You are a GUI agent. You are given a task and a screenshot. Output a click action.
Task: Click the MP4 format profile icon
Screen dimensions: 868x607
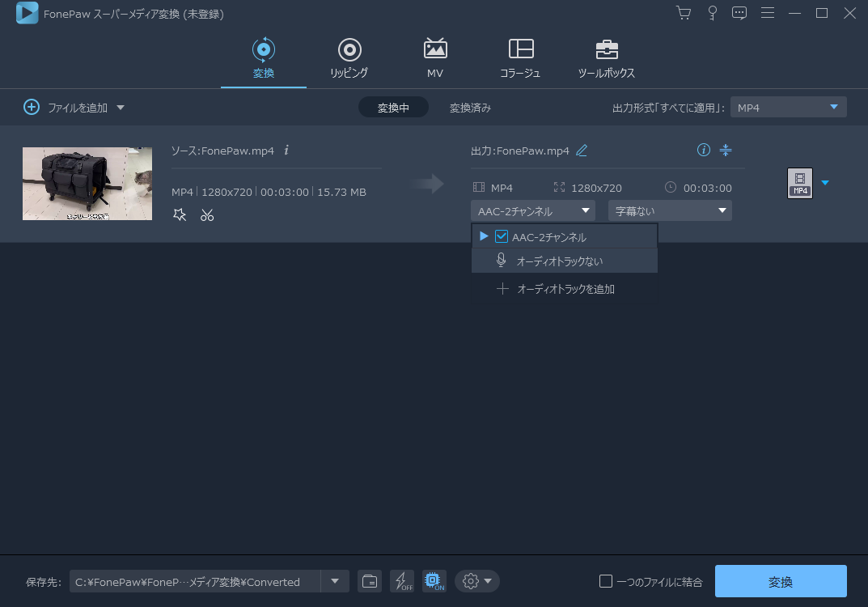point(800,183)
